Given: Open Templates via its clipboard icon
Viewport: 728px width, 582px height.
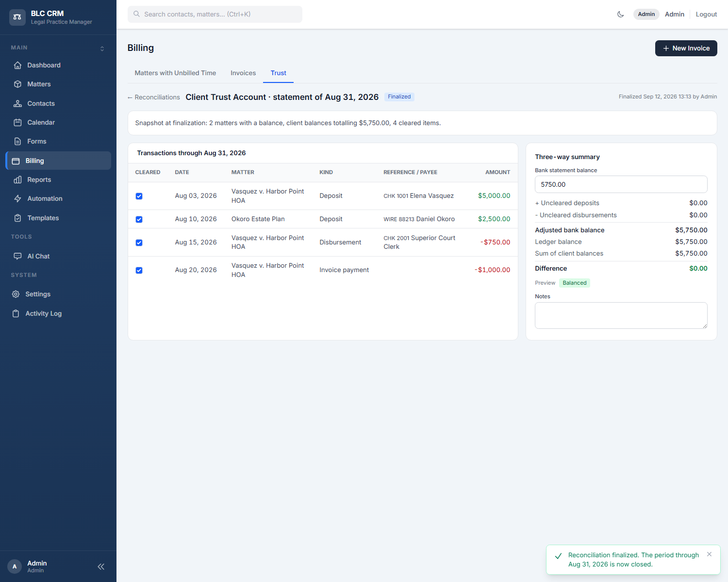Looking at the screenshot, I should pyautogui.click(x=18, y=218).
